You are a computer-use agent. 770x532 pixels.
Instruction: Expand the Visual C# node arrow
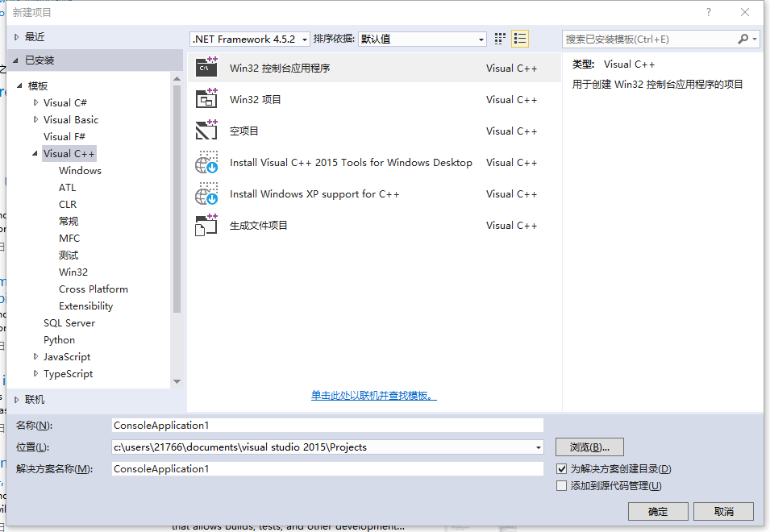[35, 102]
